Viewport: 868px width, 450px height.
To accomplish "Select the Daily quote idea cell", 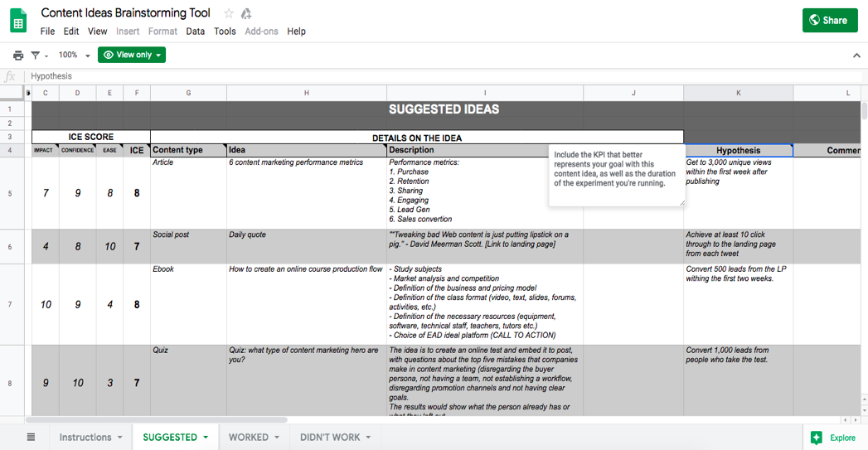I will [306, 247].
